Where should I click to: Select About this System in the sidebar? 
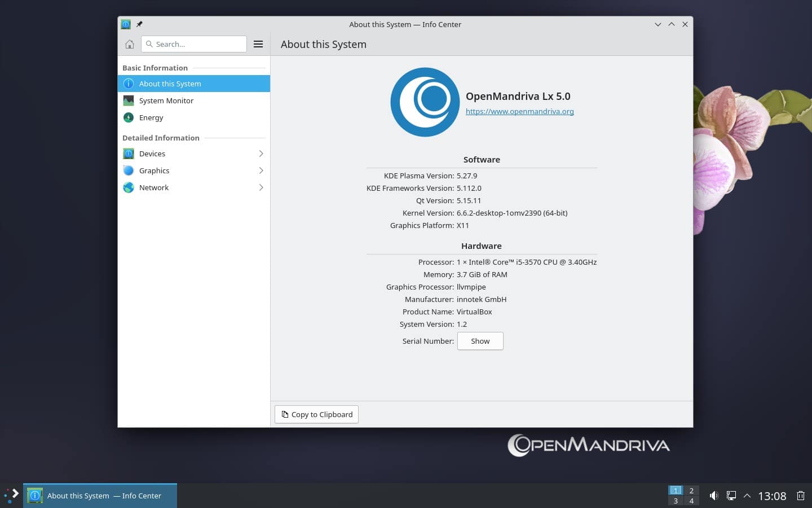pos(170,84)
